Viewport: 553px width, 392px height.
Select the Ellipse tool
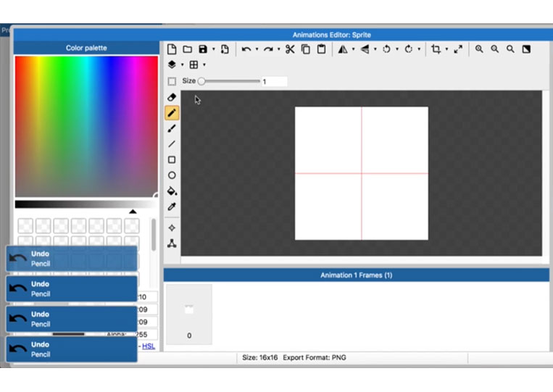pos(172,175)
